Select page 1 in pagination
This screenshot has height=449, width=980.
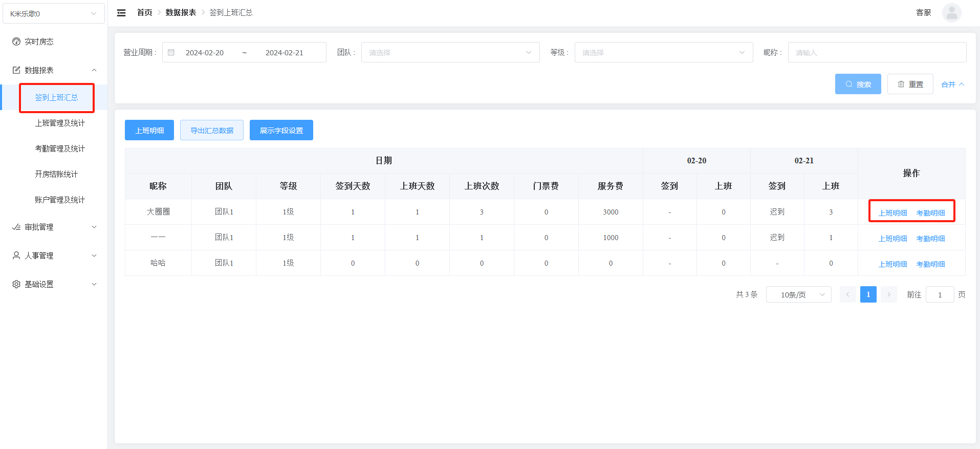868,294
